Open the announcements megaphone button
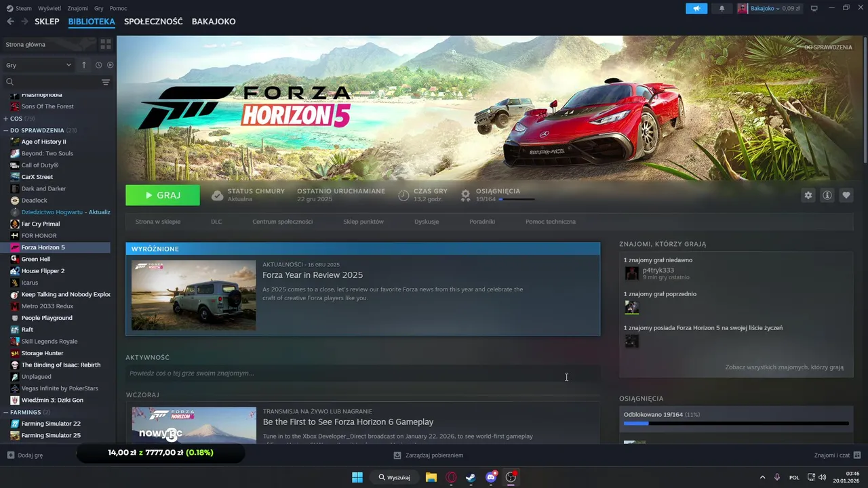This screenshot has height=488, width=868. [x=696, y=8]
